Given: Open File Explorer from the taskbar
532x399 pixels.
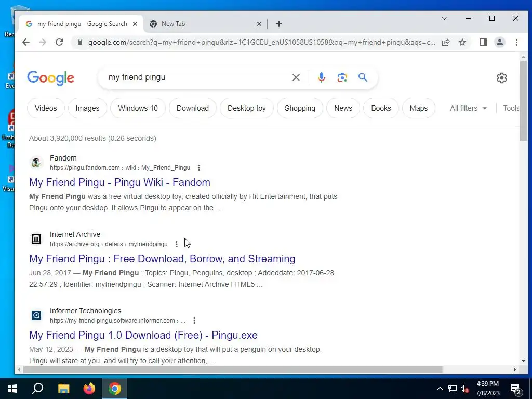Looking at the screenshot, I should pos(63,389).
